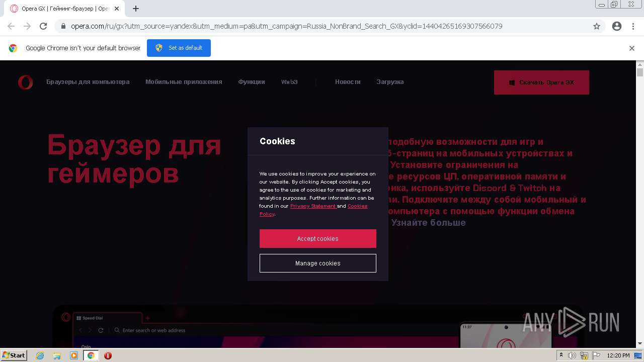Click the Узнайте больше link
Viewport: 644px width, 362px height.
coord(429,223)
